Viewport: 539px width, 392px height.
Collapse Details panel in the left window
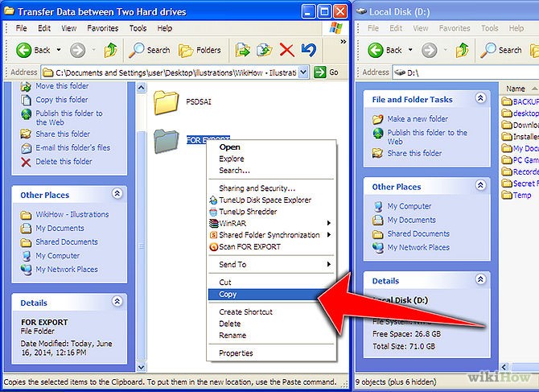coord(117,302)
